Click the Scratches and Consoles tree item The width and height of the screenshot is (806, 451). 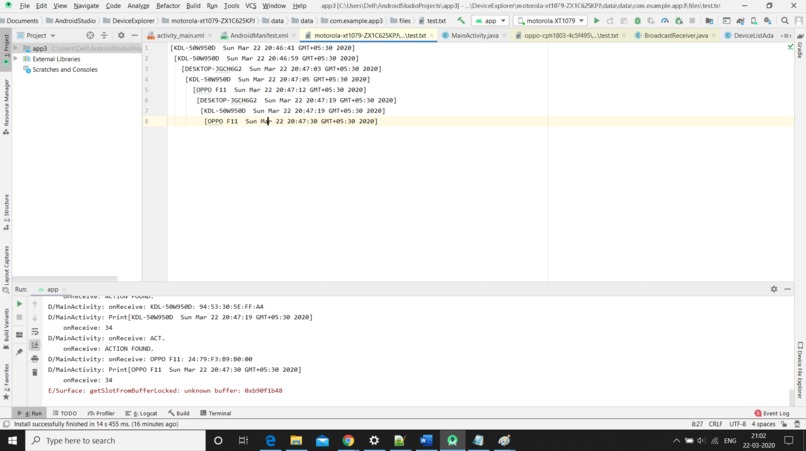pos(65,69)
